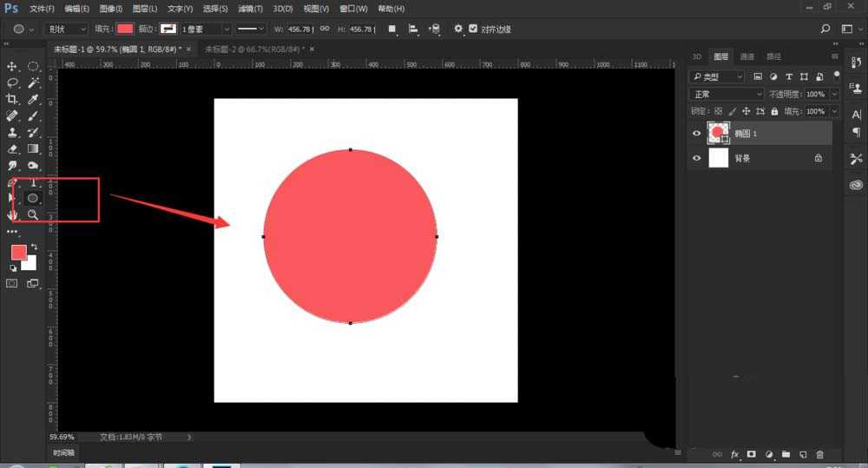The width and height of the screenshot is (868, 468).
Task: Select the Crop tool
Action: click(12, 100)
